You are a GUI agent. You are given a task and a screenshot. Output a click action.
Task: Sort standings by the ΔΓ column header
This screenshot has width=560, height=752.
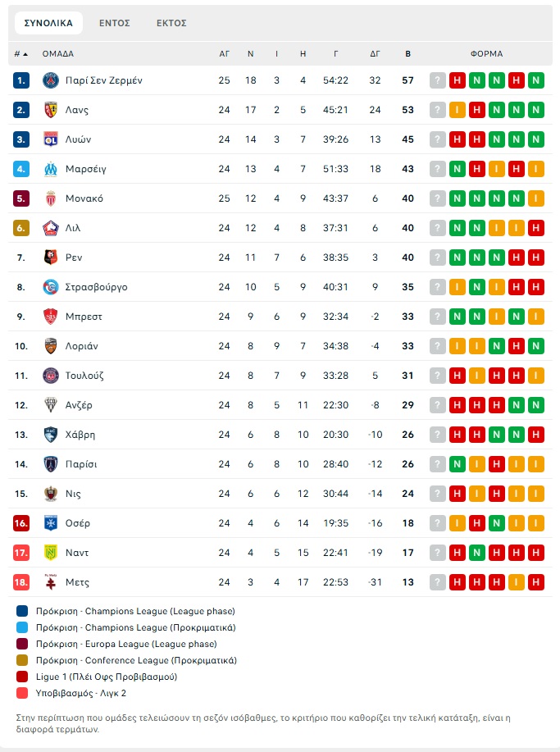pyautogui.click(x=376, y=54)
